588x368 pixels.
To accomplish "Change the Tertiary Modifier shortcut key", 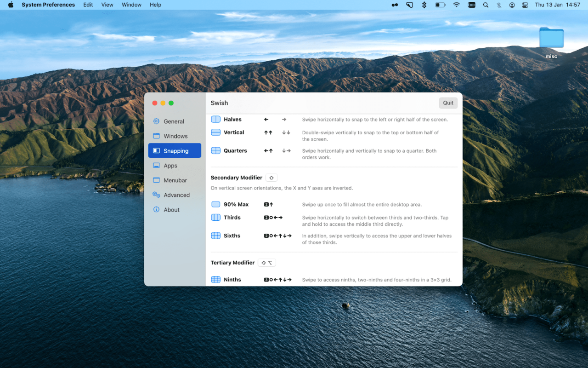I will click(267, 263).
